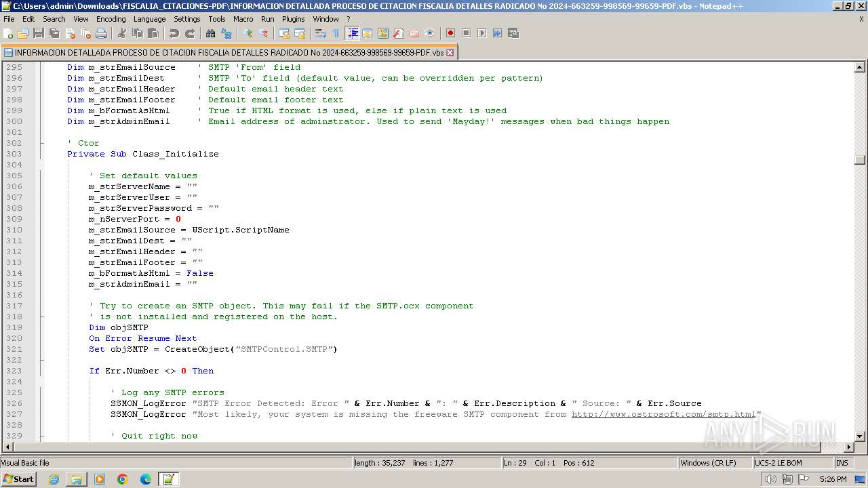868x488 pixels.
Task: Click UCS-2 LE BOM encoding in status bar
Action: click(x=793, y=463)
